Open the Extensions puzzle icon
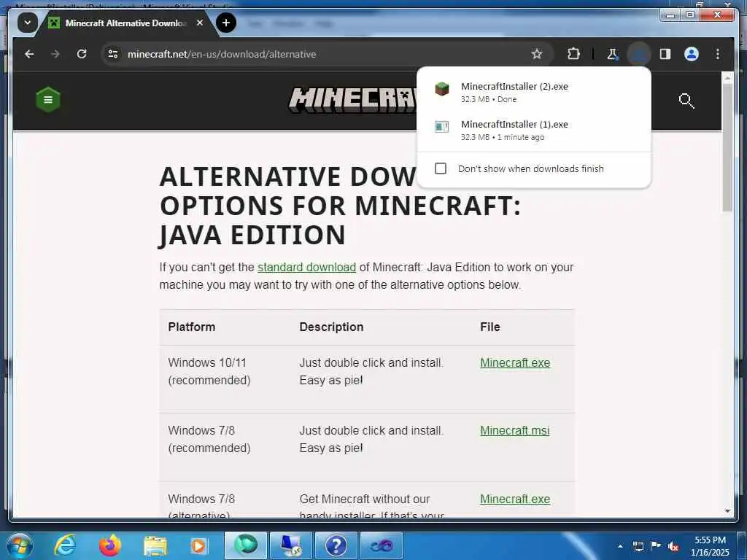 [x=573, y=54]
